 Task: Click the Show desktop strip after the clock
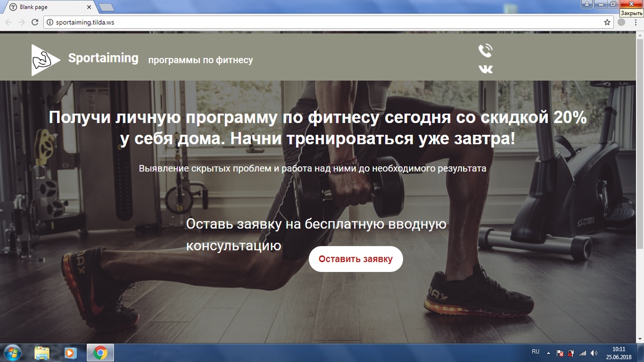pos(640,353)
